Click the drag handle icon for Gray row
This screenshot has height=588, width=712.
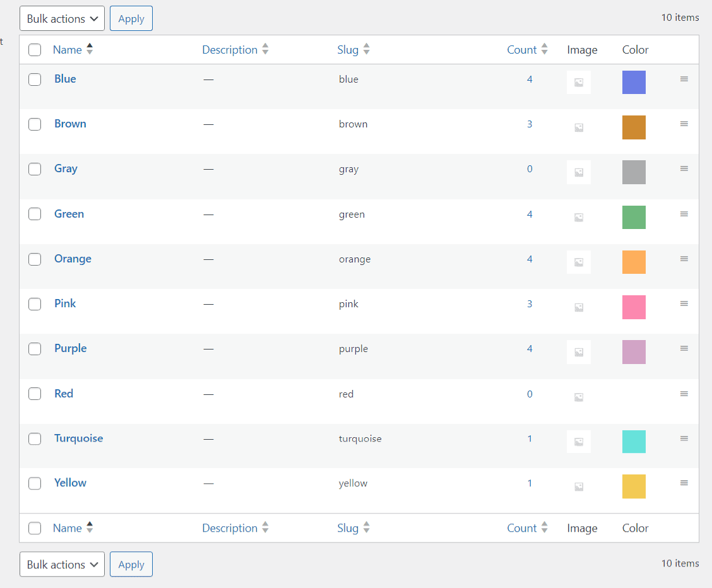684,169
